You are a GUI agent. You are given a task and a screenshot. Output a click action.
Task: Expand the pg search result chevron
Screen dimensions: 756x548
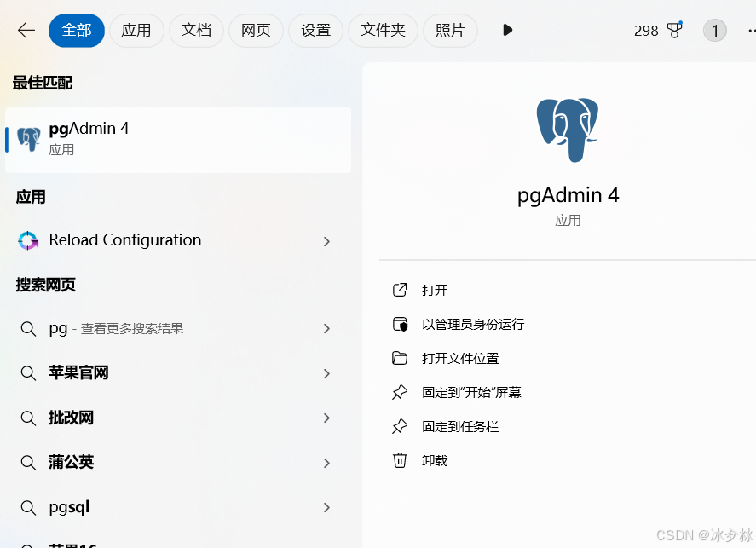pyautogui.click(x=326, y=329)
